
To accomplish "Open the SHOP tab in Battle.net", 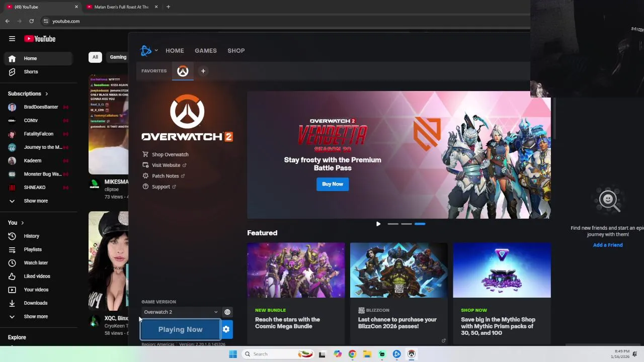I will (236, 50).
